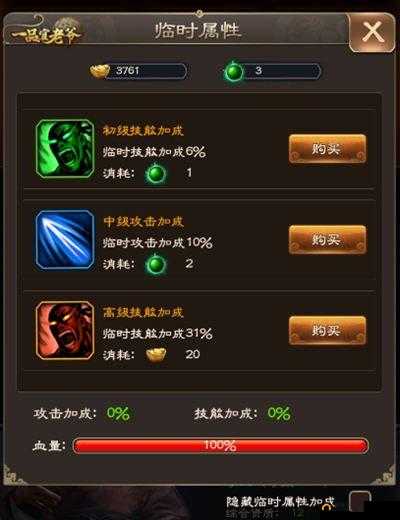This screenshot has width=400, height=520.
Task: Tap the green jade orb currency icon at top
Action: [234, 71]
